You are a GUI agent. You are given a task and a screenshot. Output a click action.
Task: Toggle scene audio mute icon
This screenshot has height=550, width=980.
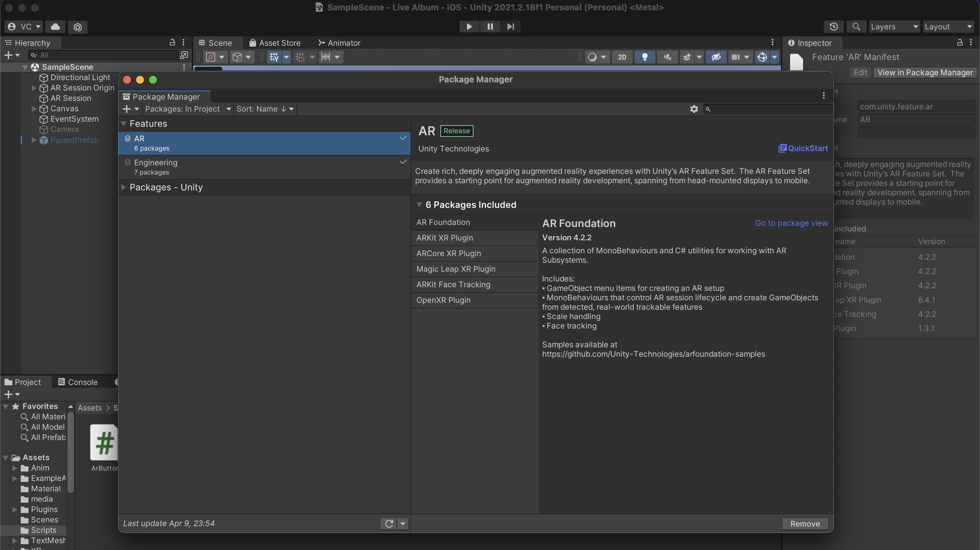tap(668, 57)
